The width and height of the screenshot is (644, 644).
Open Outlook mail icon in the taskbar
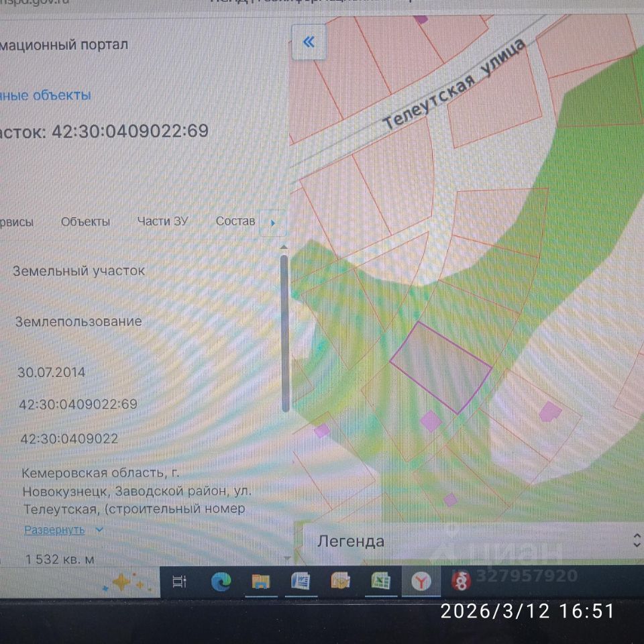point(341,581)
